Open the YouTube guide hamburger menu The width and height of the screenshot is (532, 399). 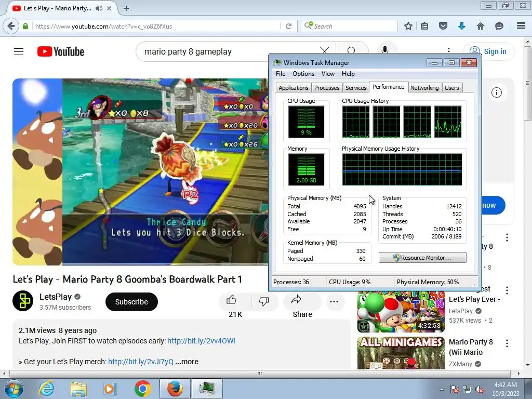[19, 51]
